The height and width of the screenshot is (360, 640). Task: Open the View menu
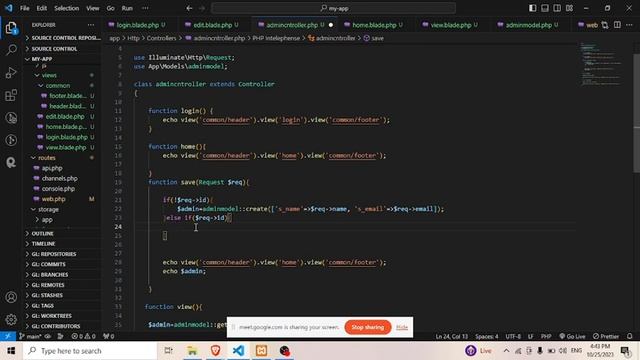[93, 8]
